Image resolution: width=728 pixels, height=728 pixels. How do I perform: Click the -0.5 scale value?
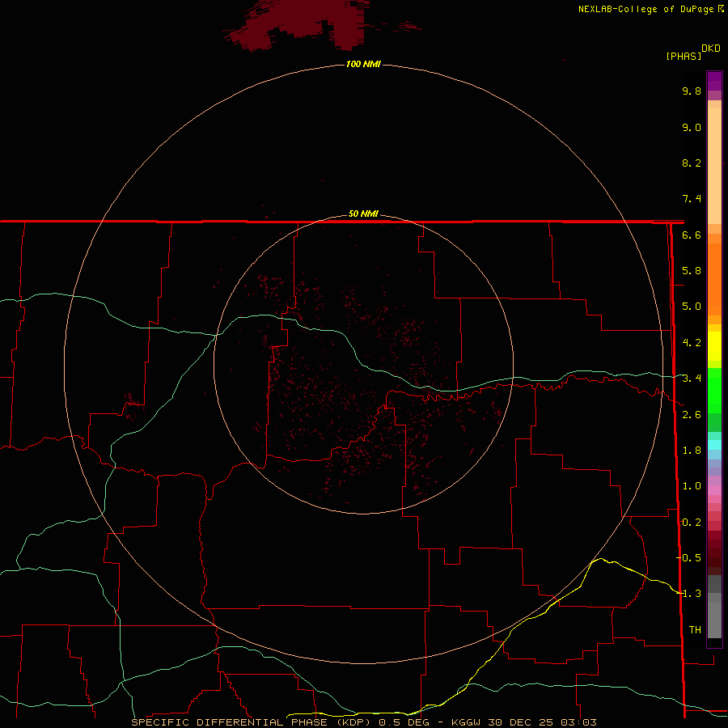(688, 558)
